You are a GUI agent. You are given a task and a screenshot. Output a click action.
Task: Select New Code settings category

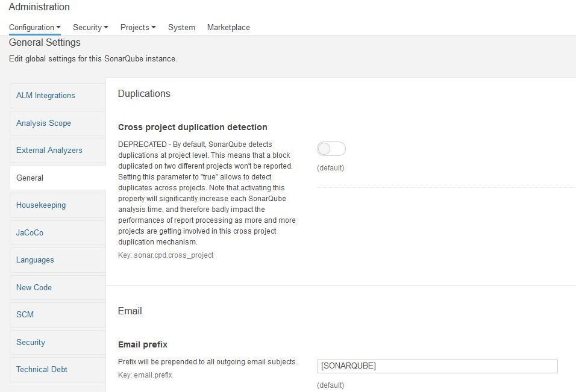coord(58,287)
